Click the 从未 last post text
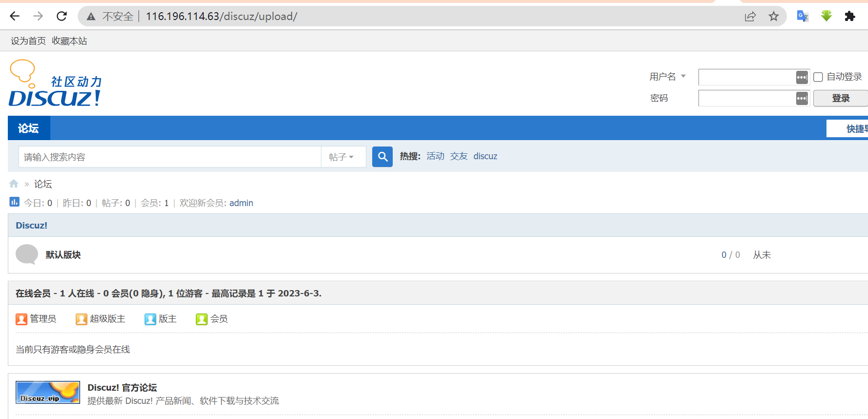This screenshot has height=419, width=868. point(762,255)
